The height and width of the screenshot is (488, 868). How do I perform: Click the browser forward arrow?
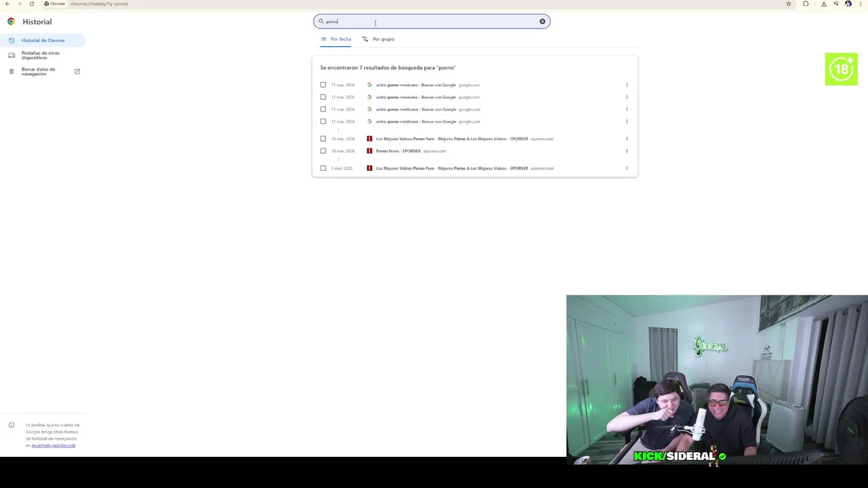(19, 3)
